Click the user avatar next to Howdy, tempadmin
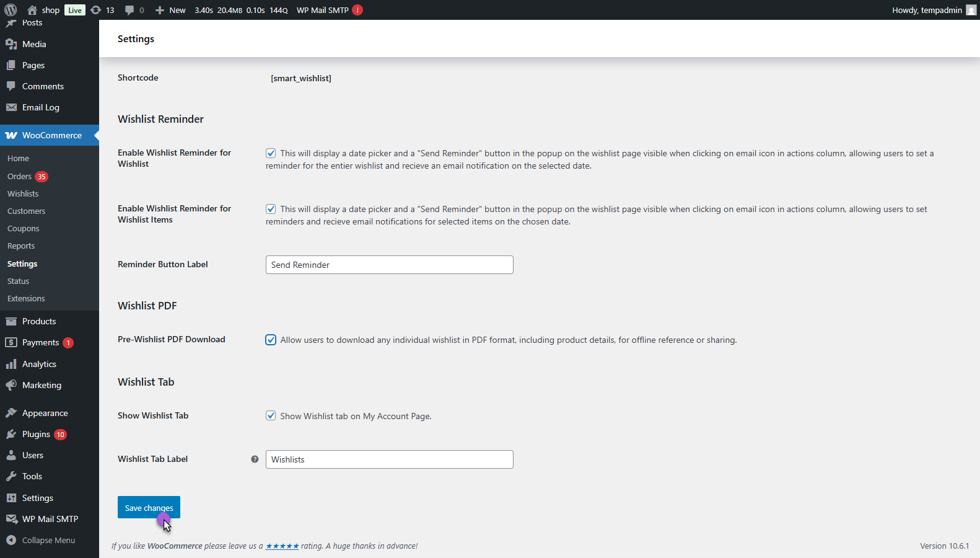Image resolution: width=980 pixels, height=558 pixels. point(971,10)
